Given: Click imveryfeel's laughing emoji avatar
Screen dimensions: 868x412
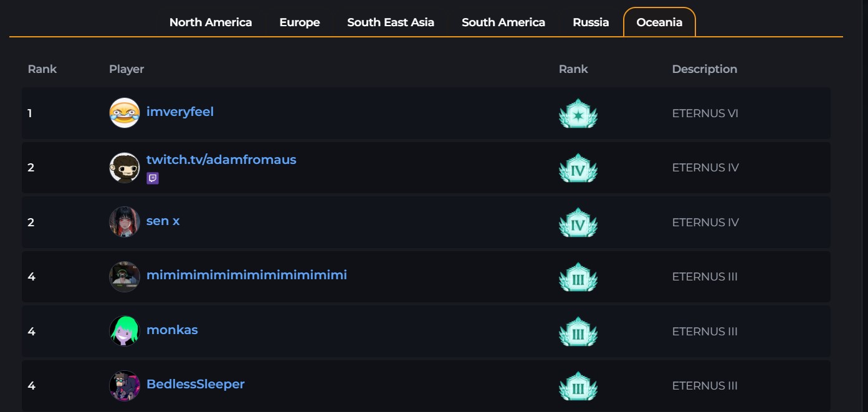Looking at the screenshot, I should pyautogui.click(x=125, y=113).
